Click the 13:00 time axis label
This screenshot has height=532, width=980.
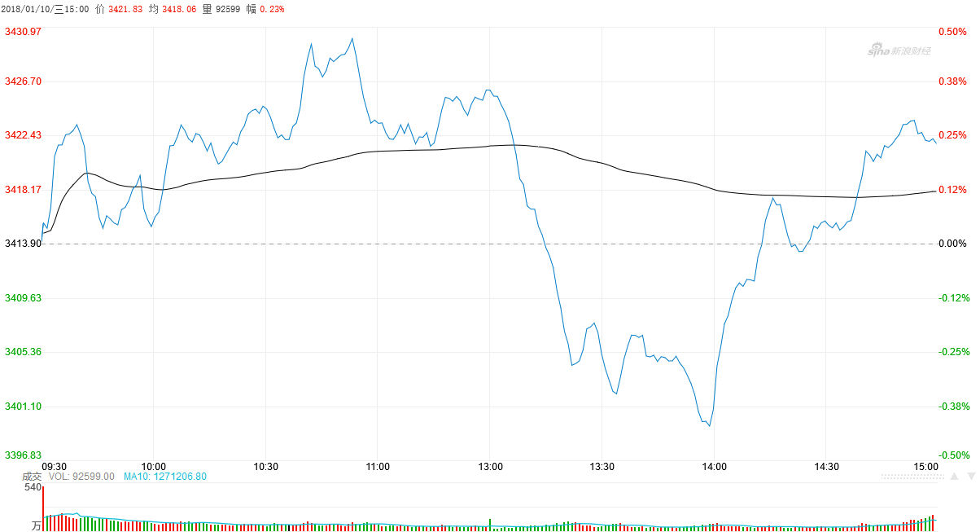(x=490, y=467)
